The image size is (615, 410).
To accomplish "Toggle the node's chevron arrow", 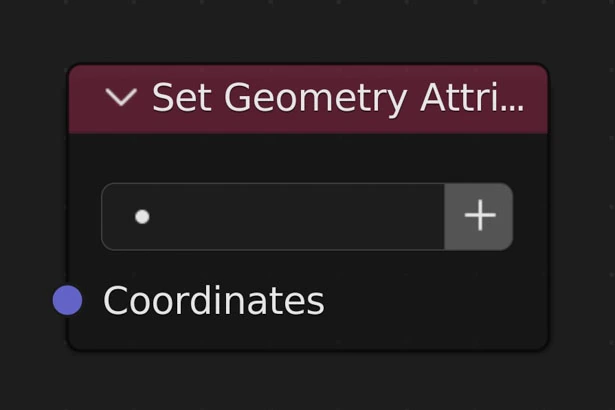I will [x=121, y=98].
